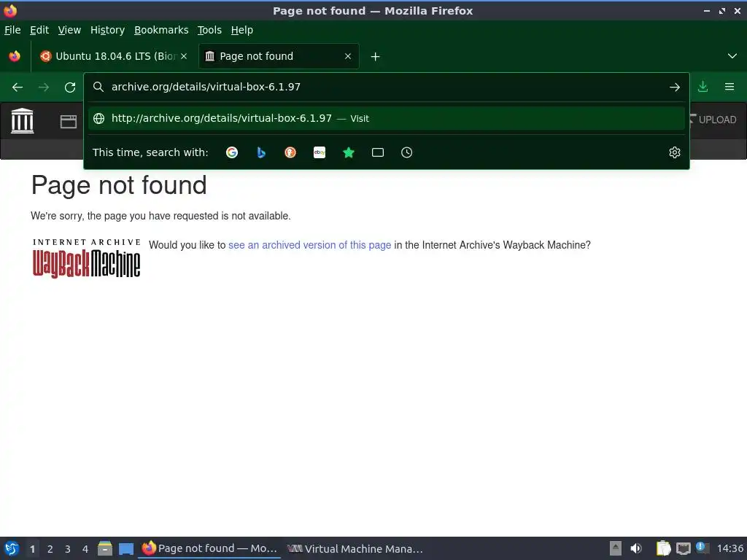
Task: Click the Wayback Machine logo
Action: coord(86,258)
